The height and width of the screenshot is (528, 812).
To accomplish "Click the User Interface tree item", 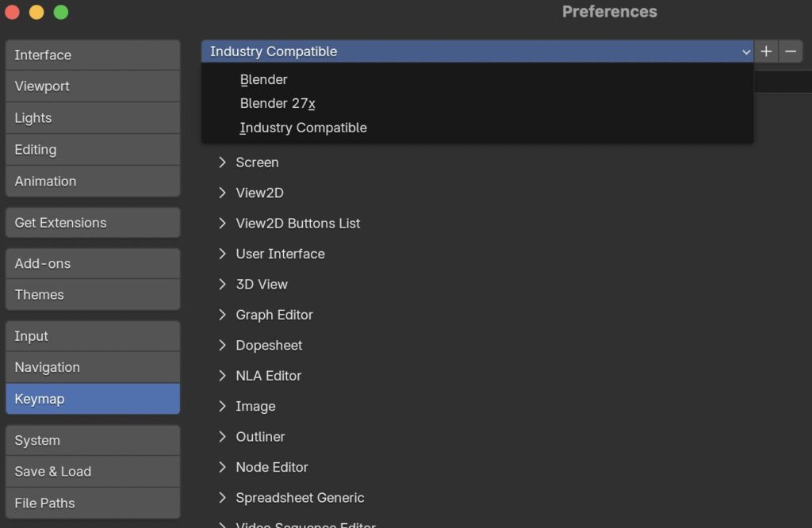I will (x=280, y=254).
